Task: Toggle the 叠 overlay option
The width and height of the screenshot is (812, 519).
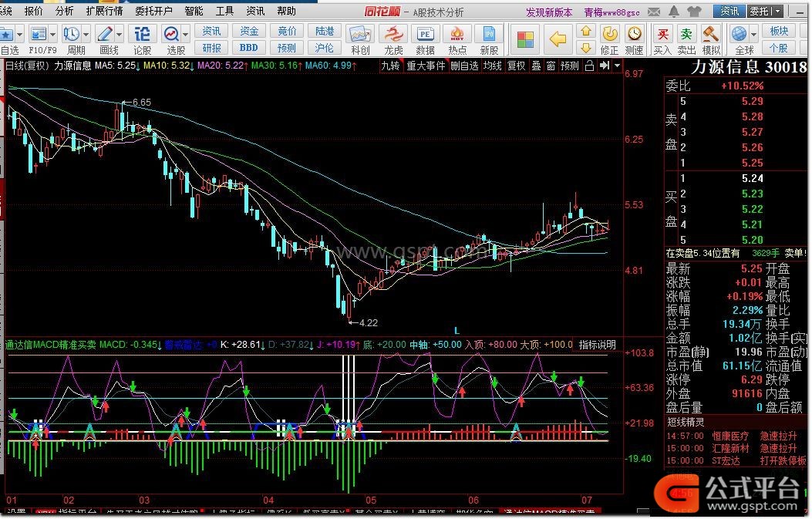Action: pos(537,66)
